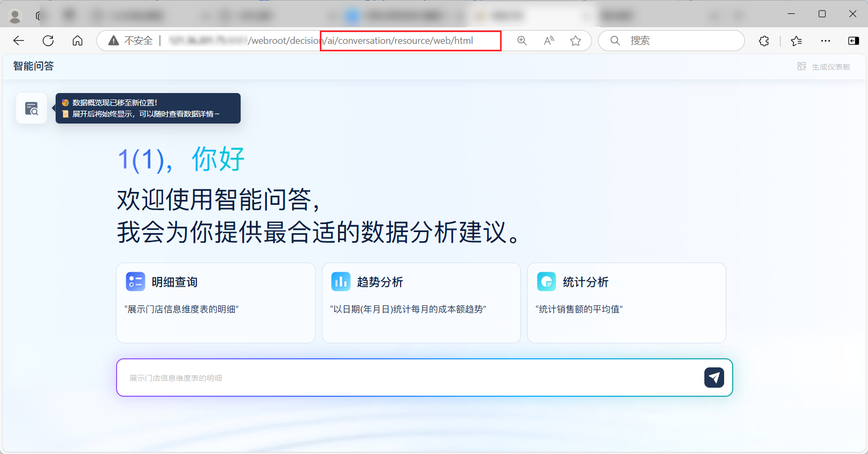Click the tooltip text "数据概览现已移至新位置!"
Screen dimensions: 868x454
coord(115,103)
